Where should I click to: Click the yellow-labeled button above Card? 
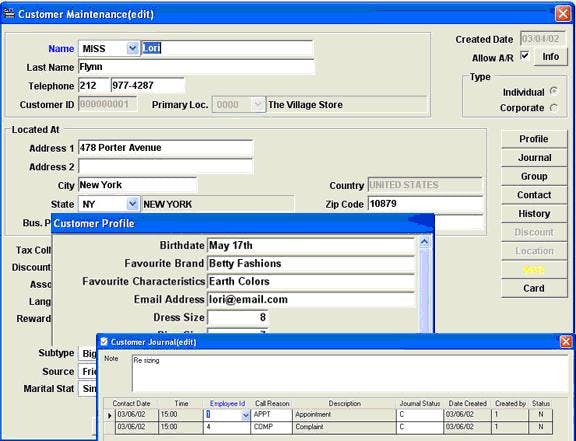point(534,270)
